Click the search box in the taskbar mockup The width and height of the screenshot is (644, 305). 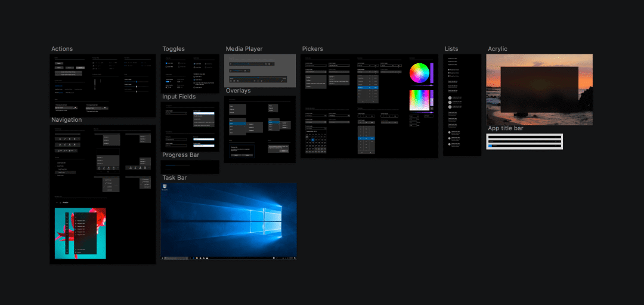(x=176, y=258)
